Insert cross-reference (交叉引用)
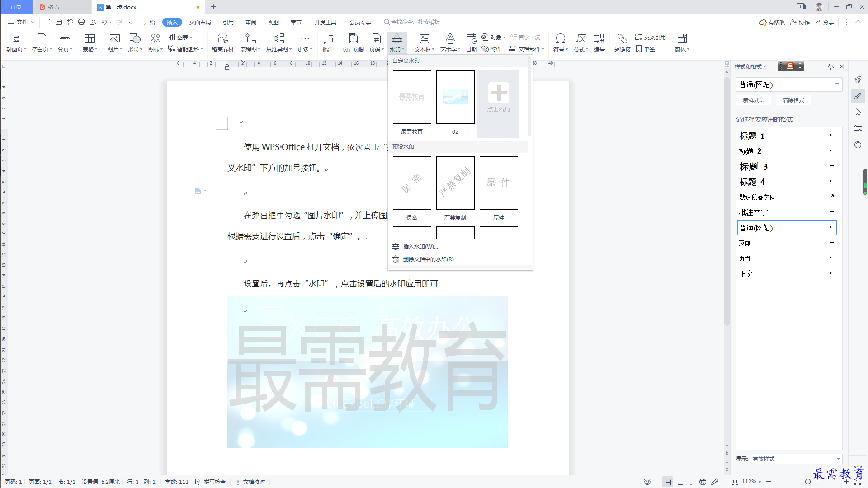868x488 pixels. click(650, 37)
